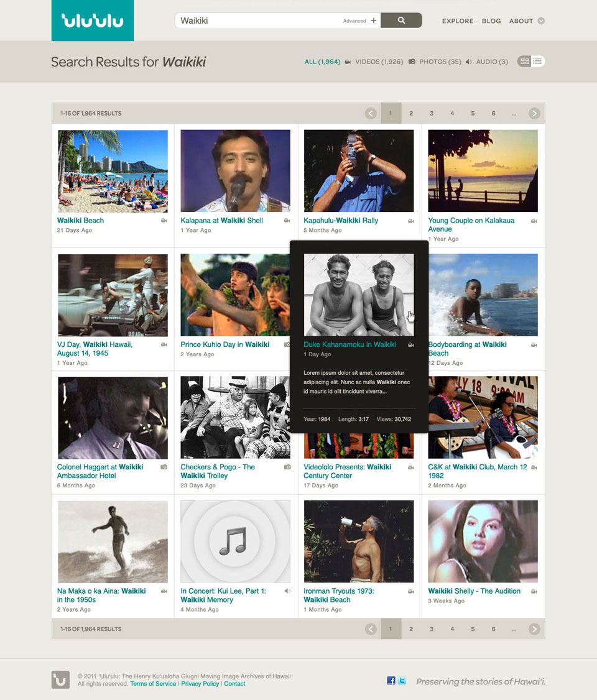Go to previous page arrow in bottom pagination
The image size is (597, 700).
click(371, 629)
